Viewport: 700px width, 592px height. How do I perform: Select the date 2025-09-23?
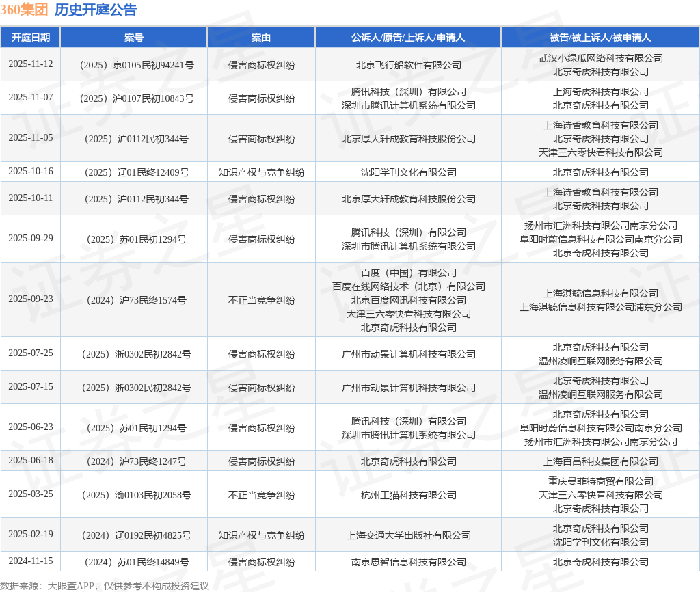(x=30, y=299)
